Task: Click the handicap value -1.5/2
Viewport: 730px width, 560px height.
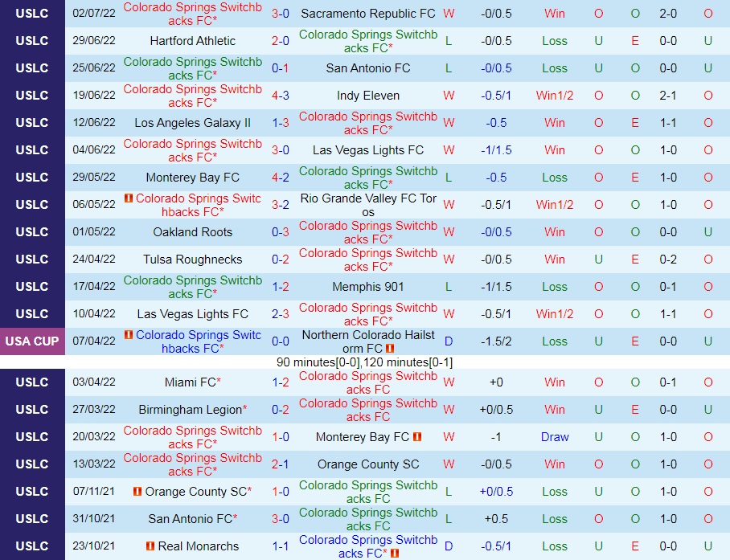Action: (496, 341)
